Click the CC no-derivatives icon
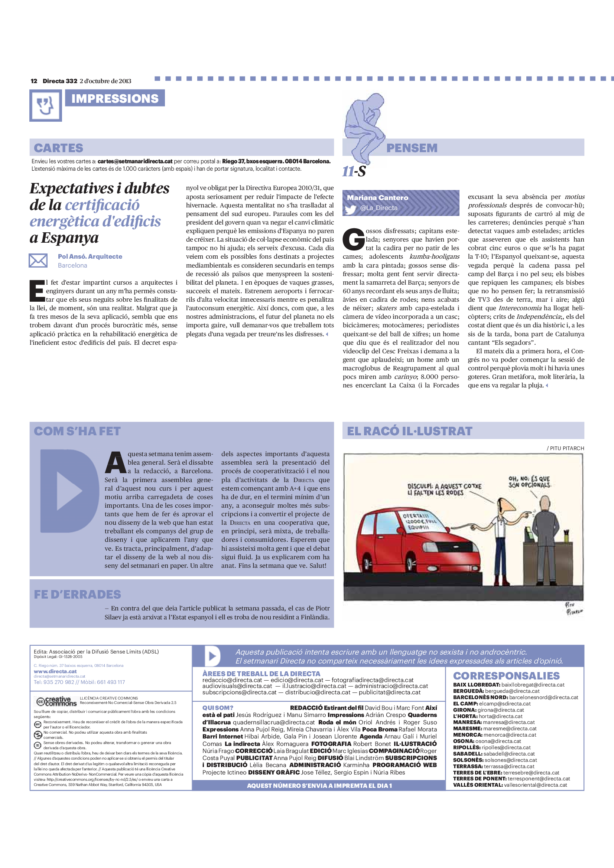 tap(38, 745)
